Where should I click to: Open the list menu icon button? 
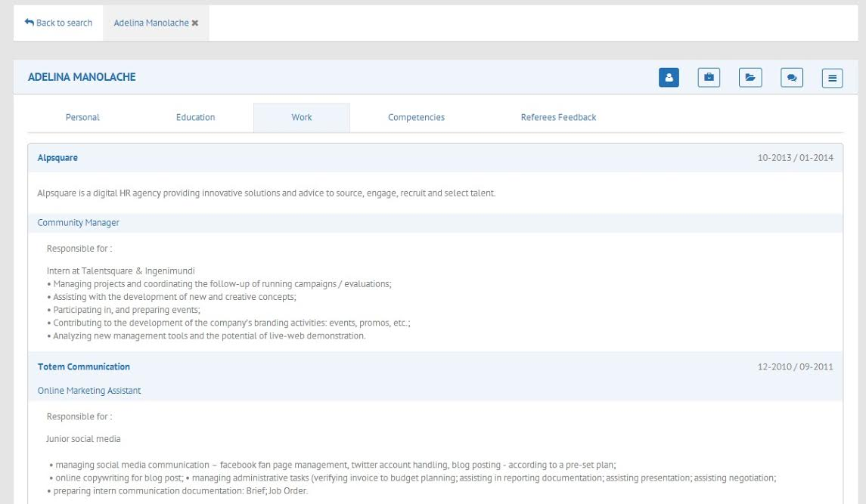(832, 78)
